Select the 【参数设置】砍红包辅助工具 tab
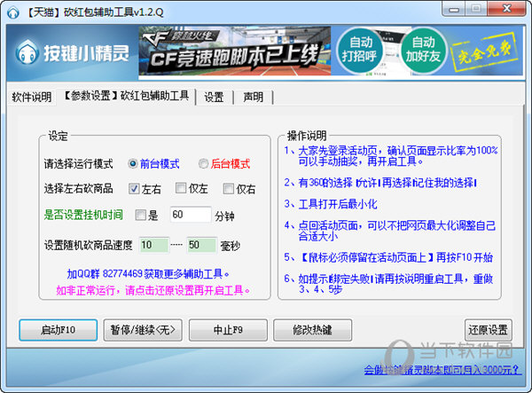Image resolution: width=532 pixels, height=393 pixels. [x=126, y=96]
